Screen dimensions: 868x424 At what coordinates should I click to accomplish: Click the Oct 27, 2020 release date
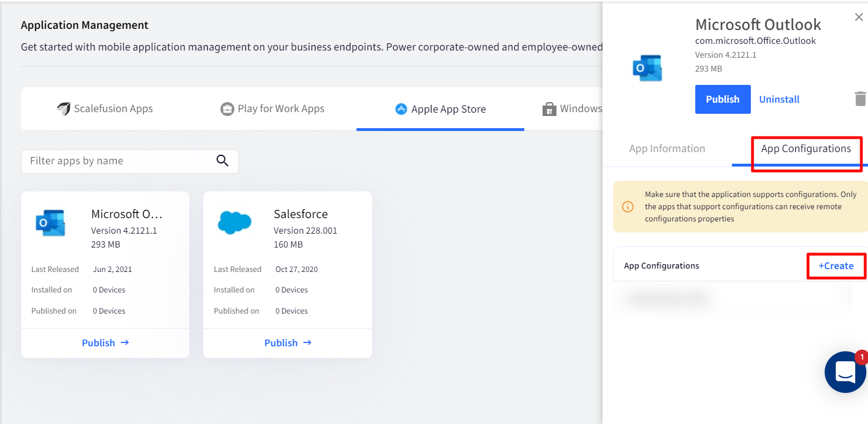tap(297, 269)
